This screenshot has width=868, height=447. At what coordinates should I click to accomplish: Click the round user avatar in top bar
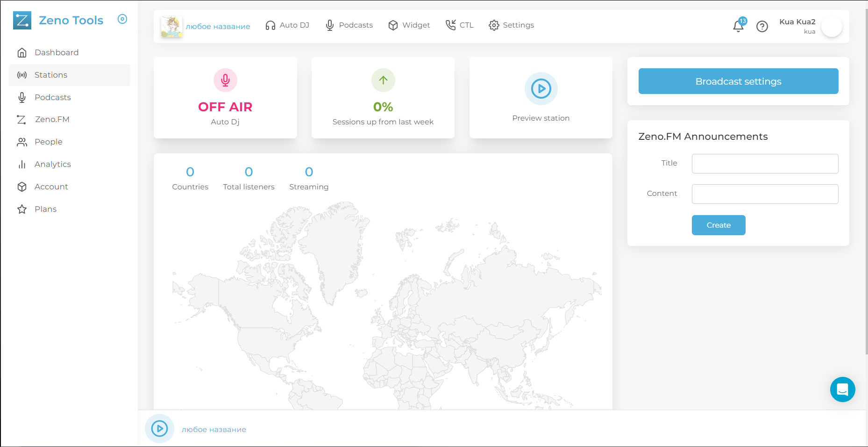pos(832,27)
